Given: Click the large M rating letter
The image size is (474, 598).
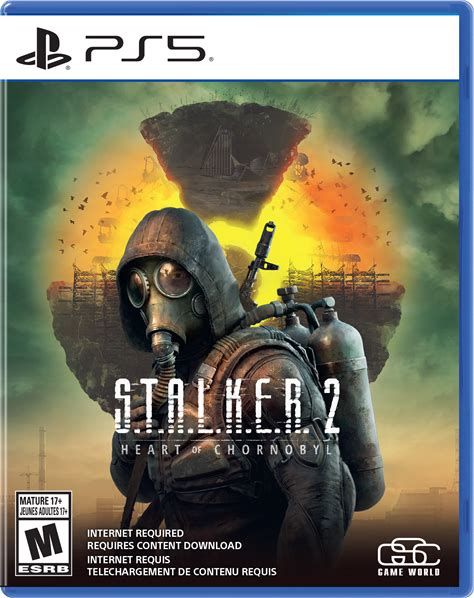Looking at the screenshot, I should pyautogui.click(x=43, y=541).
